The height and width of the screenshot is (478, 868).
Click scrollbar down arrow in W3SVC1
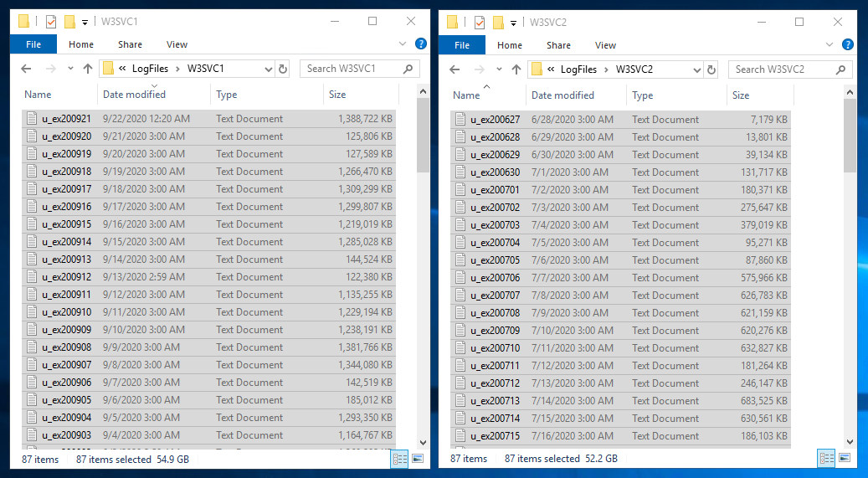[x=423, y=443]
